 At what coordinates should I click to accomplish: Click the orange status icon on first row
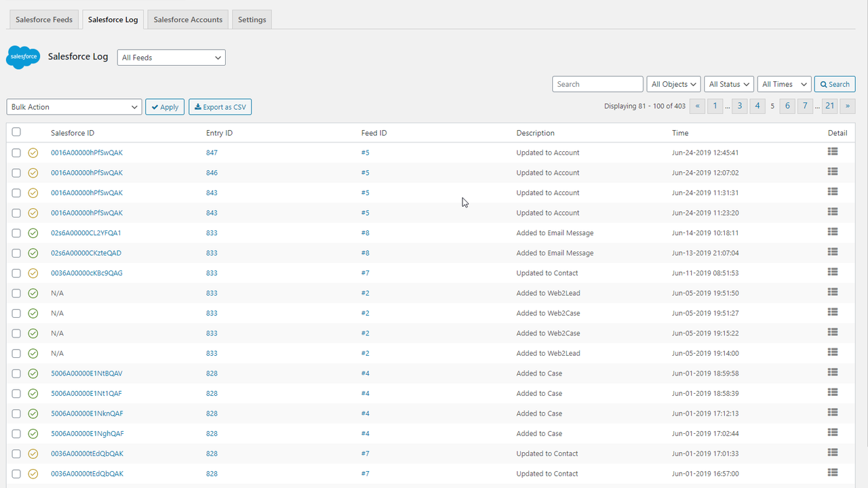point(33,152)
